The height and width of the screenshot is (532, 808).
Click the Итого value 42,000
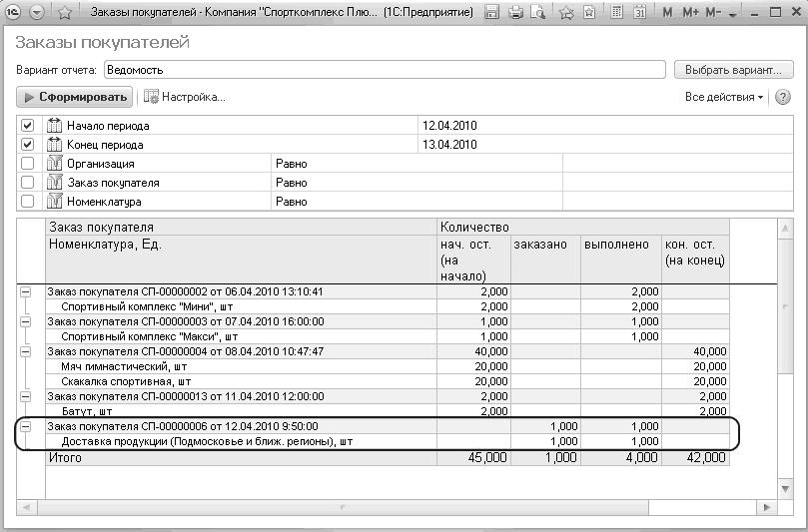click(706, 458)
